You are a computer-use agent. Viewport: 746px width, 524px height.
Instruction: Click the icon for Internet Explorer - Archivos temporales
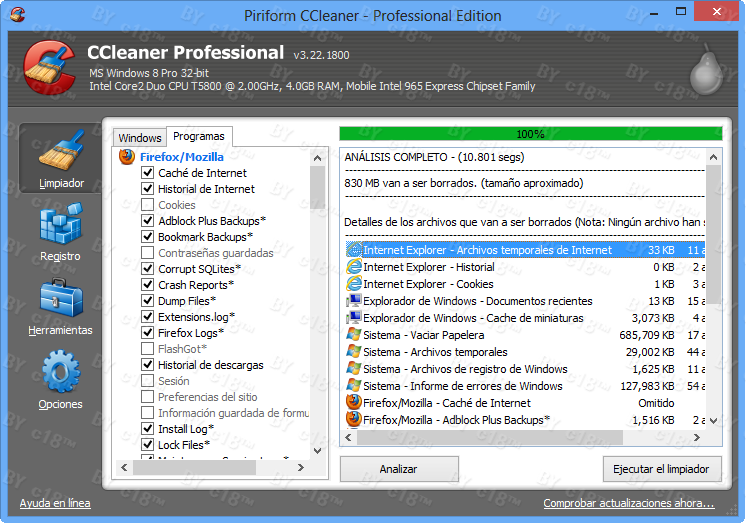[354, 250]
